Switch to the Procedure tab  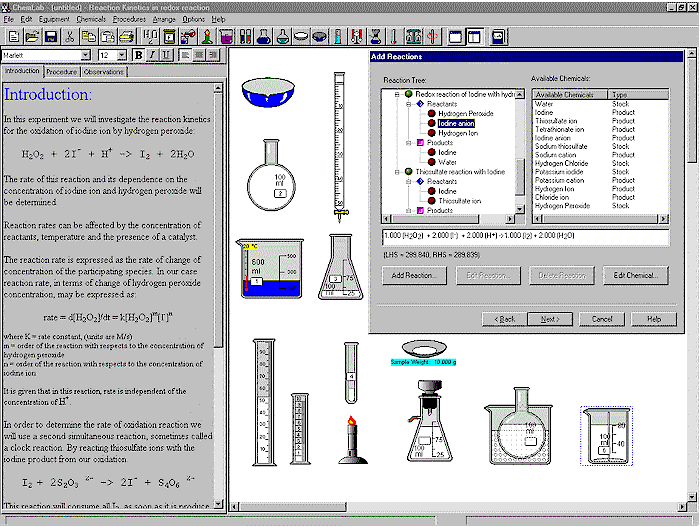point(62,71)
